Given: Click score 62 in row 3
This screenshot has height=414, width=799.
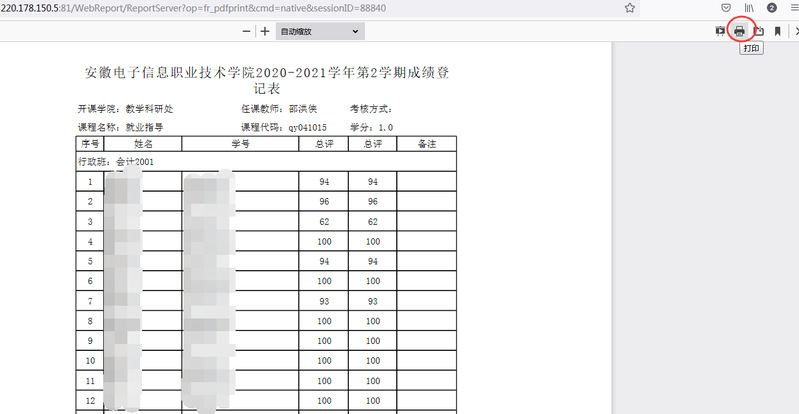Looking at the screenshot, I should point(324,221).
